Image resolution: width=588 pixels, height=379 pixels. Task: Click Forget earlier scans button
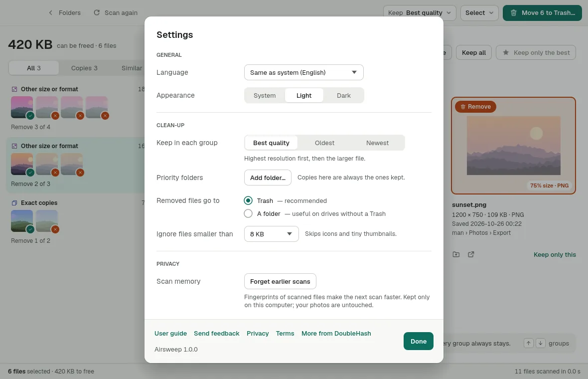click(280, 281)
